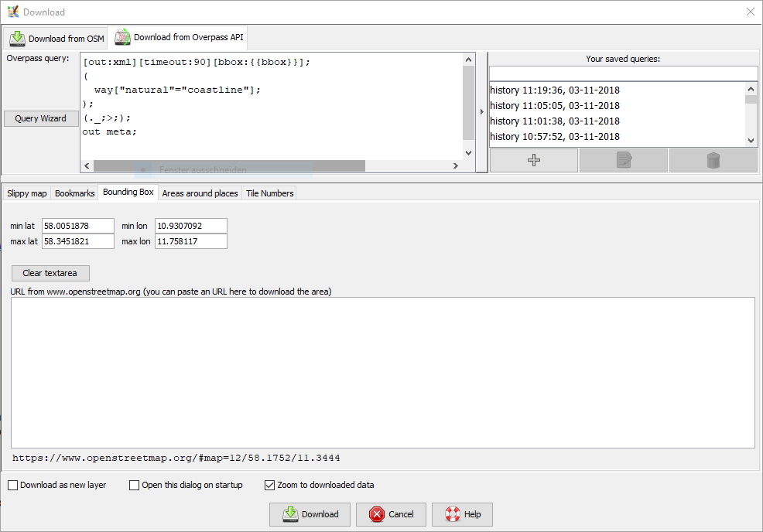This screenshot has height=532, width=763.
Task: Launch the Query Wizard
Action: click(40, 118)
